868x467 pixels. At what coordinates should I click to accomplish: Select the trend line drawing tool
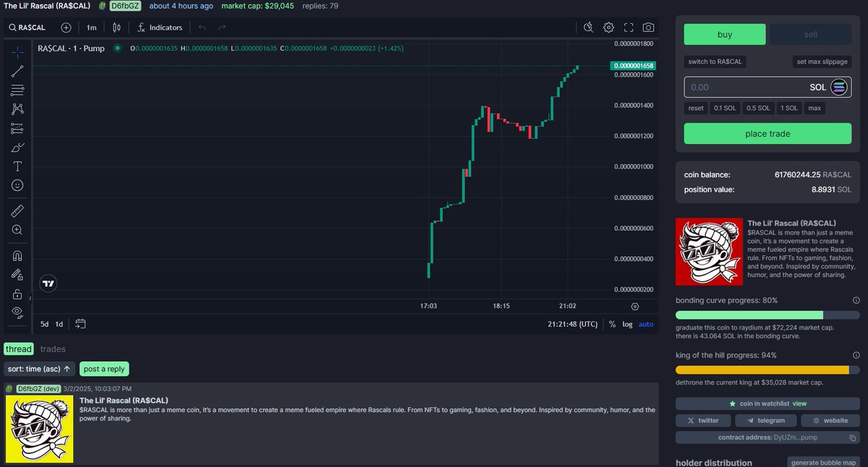tap(17, 71)
